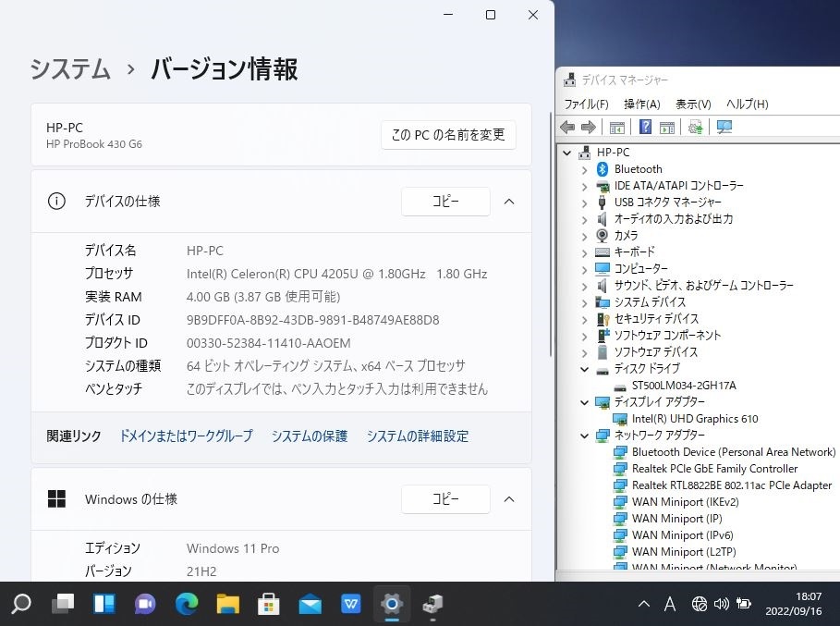Click the battery tray icon

tap(744, 604)
